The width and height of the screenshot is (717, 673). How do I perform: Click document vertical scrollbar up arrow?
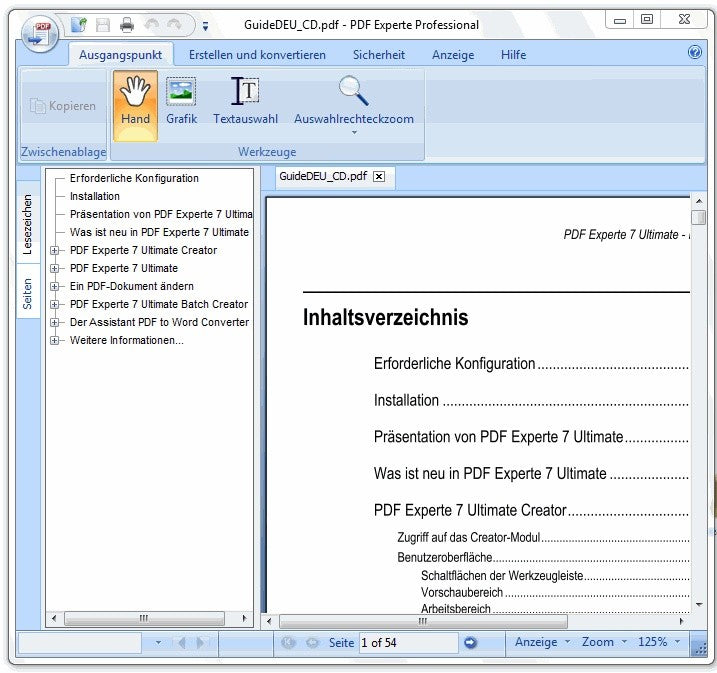click(699, 201)
